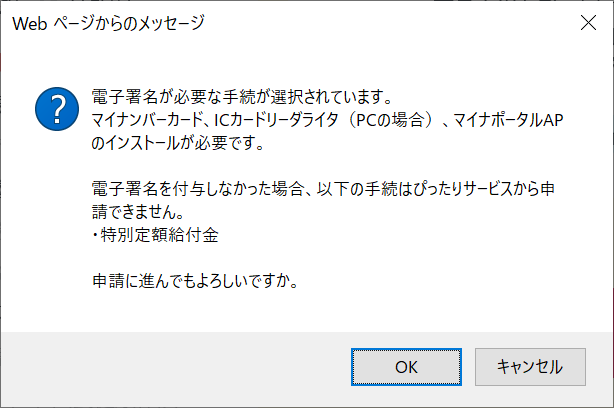Click the Web ページからのメッセージ title text
Viewport: 614px width, 408px height.
[108, 23]
